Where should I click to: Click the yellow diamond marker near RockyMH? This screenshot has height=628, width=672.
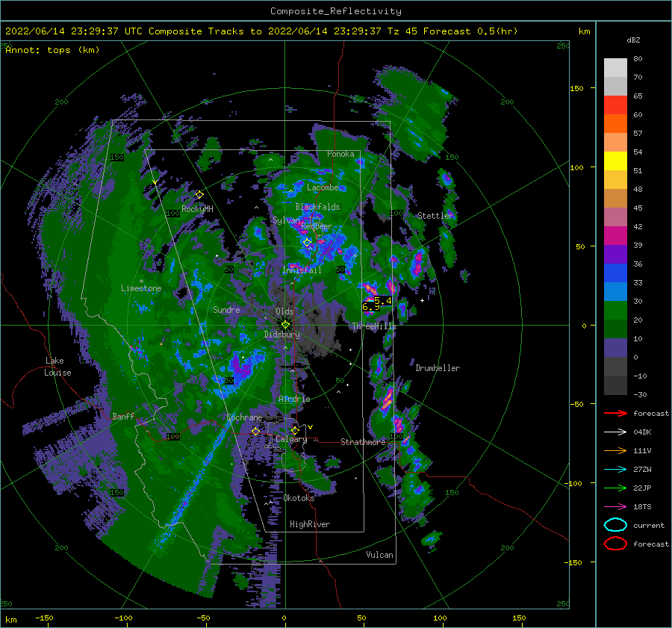199,195
